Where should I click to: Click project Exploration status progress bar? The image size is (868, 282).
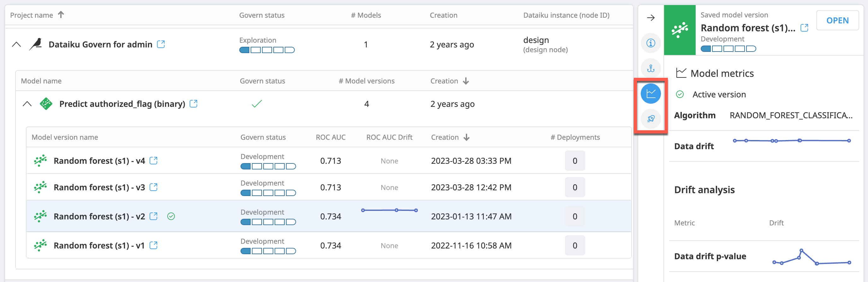(267, 50)
